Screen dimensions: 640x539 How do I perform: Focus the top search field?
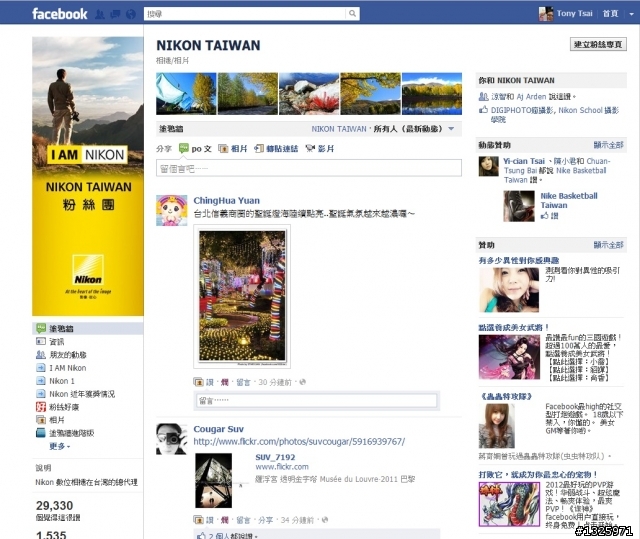click(x=245, y=14)
